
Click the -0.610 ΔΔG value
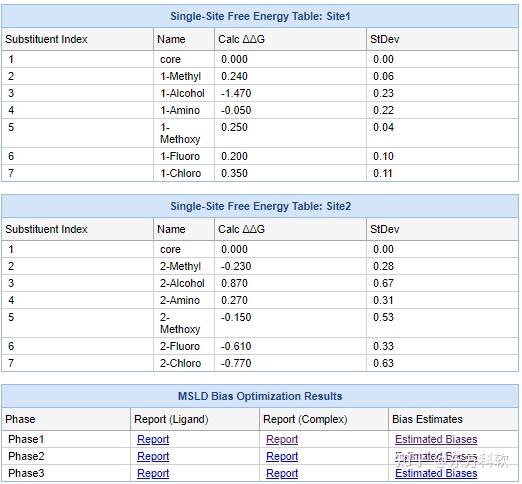pos(236,346)
